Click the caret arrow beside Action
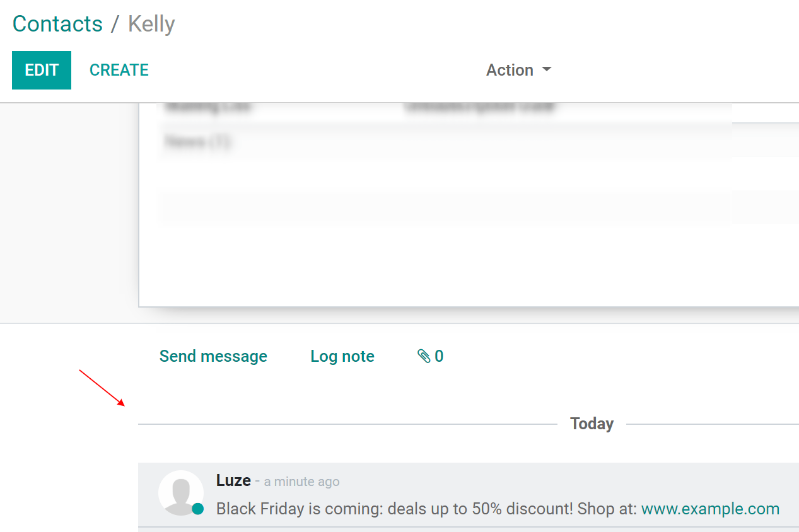The height and width of the screenshot is (532, 799). tap(547, 69)
